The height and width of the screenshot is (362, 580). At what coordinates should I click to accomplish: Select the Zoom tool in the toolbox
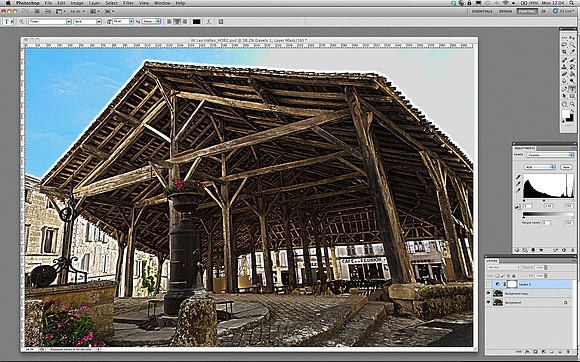572,104
